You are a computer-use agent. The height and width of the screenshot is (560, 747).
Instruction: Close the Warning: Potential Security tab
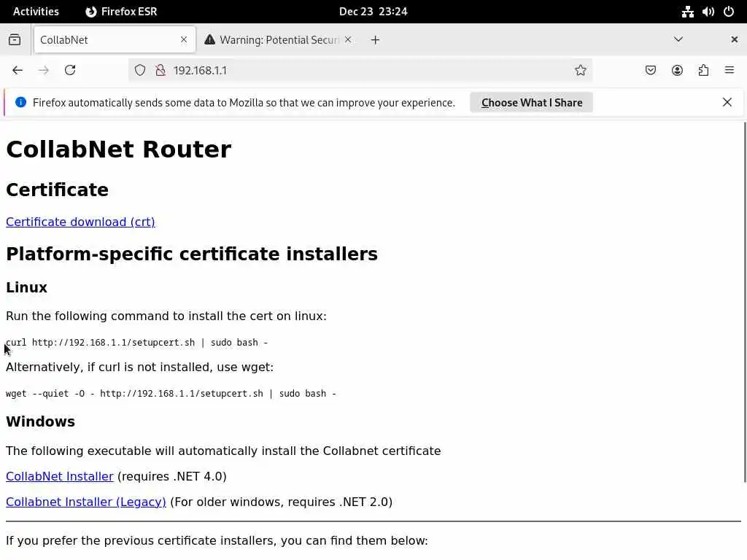point(348,39)
